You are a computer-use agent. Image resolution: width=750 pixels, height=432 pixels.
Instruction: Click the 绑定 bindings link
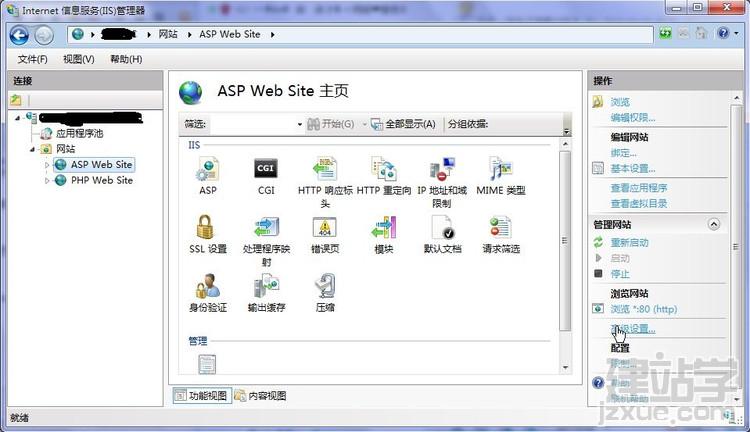623,153
